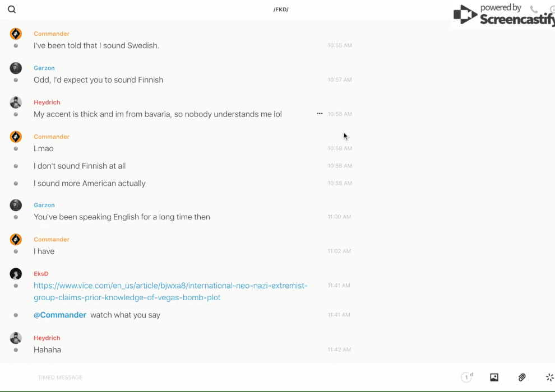The height and width of the screenshot is (392, 555).
Task: Click the /FKD/ conversation title
Action: pyautogui.click(x=280, y=10)
